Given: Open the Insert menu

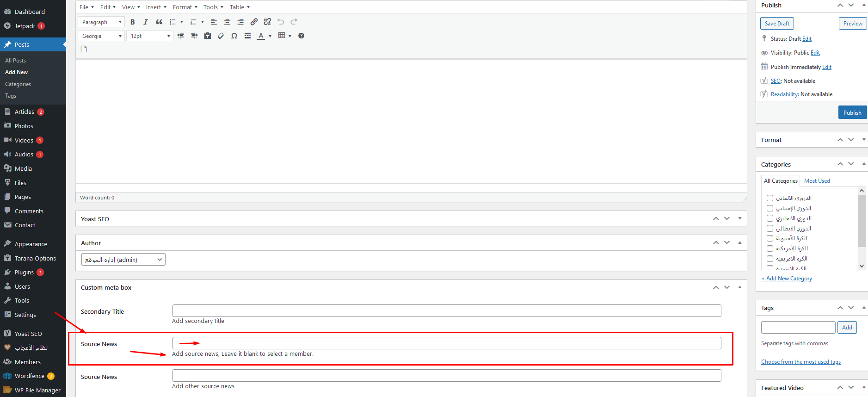Looking at the screenshot, I should tap(156, 7).
